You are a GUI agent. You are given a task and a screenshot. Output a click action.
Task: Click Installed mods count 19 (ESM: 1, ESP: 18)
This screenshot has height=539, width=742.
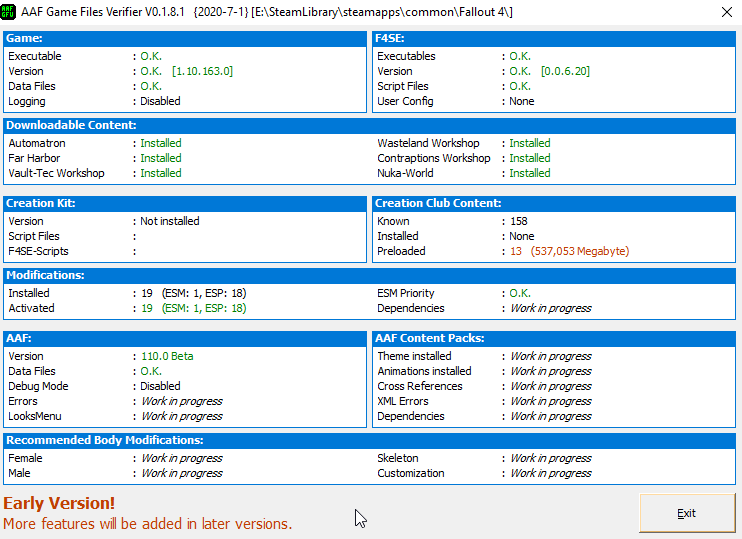click(194, 293)
